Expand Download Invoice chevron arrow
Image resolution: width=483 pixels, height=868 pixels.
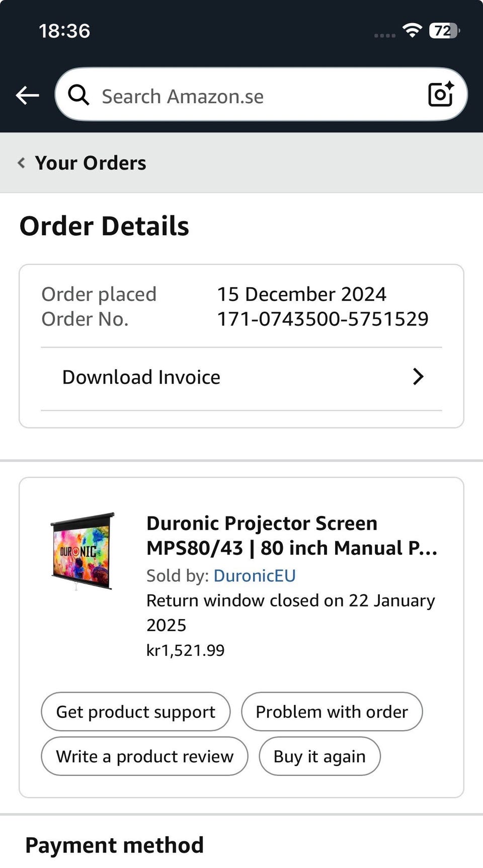[418, 377]
